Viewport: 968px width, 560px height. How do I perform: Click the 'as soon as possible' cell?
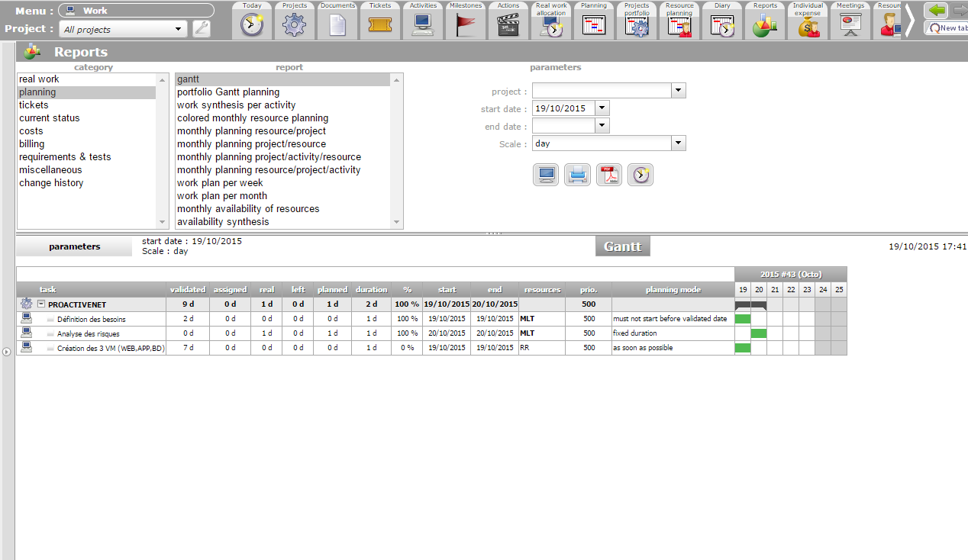click(673, 348)
